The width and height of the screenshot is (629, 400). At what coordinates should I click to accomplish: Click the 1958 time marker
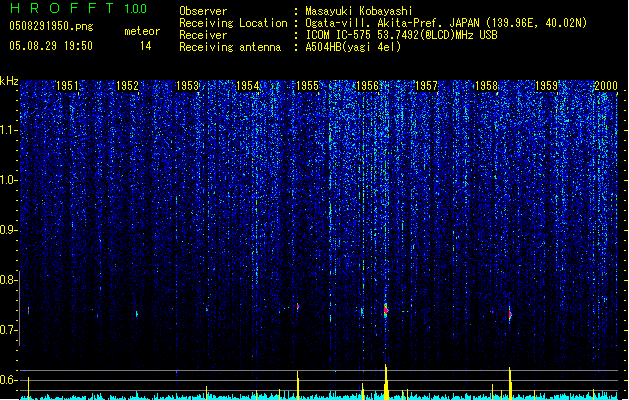click(487, 85)
